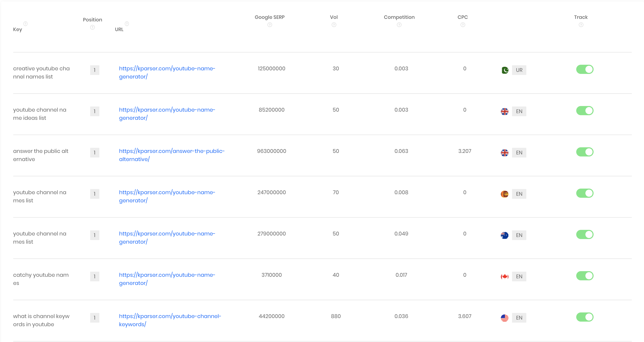Toggle Track switch in the 279000000 SERP row

point(585,234)
